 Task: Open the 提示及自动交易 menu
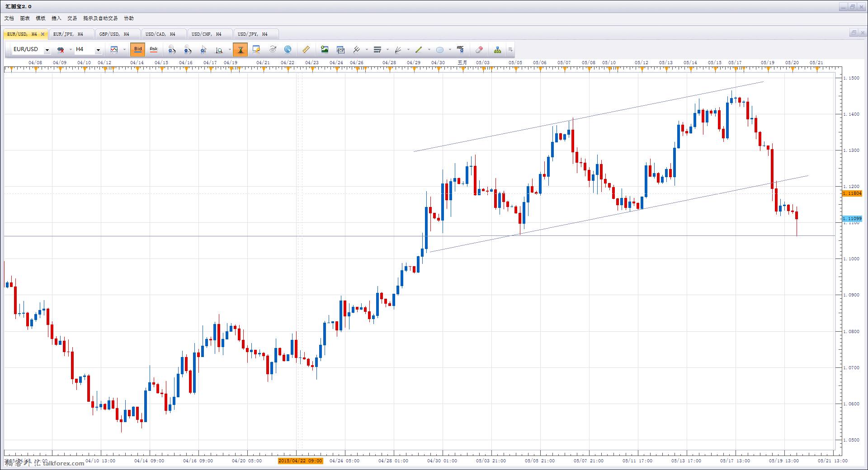pos(100,19)
